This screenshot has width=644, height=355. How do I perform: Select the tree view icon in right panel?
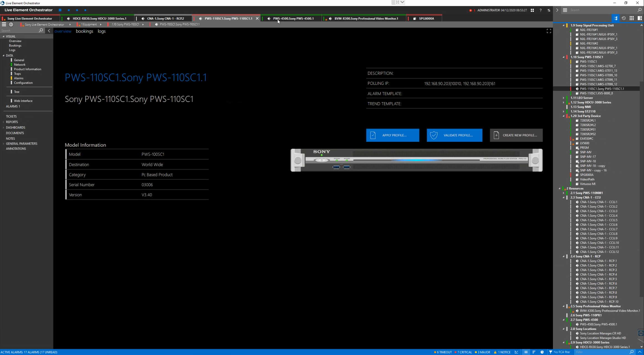pos(616,18)
